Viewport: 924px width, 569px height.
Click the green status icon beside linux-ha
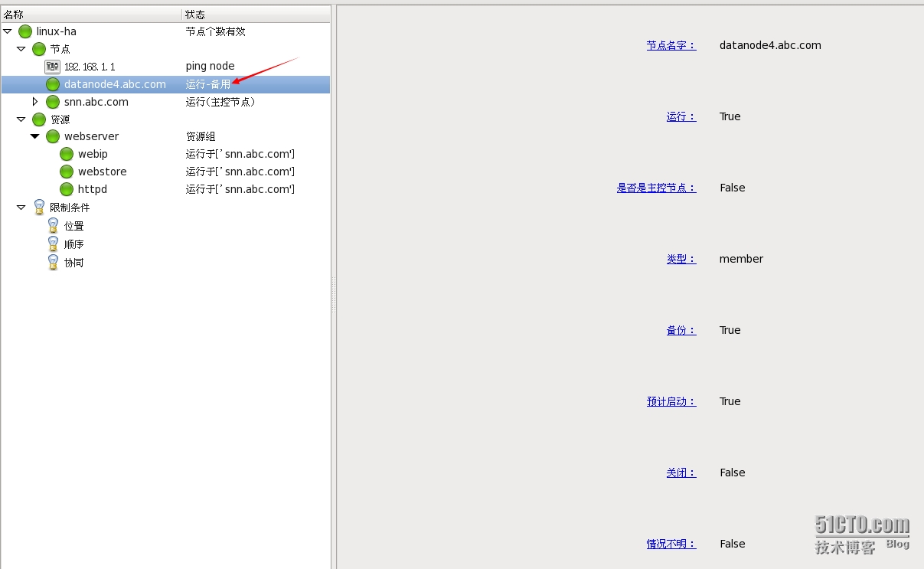tap(25, 31)
